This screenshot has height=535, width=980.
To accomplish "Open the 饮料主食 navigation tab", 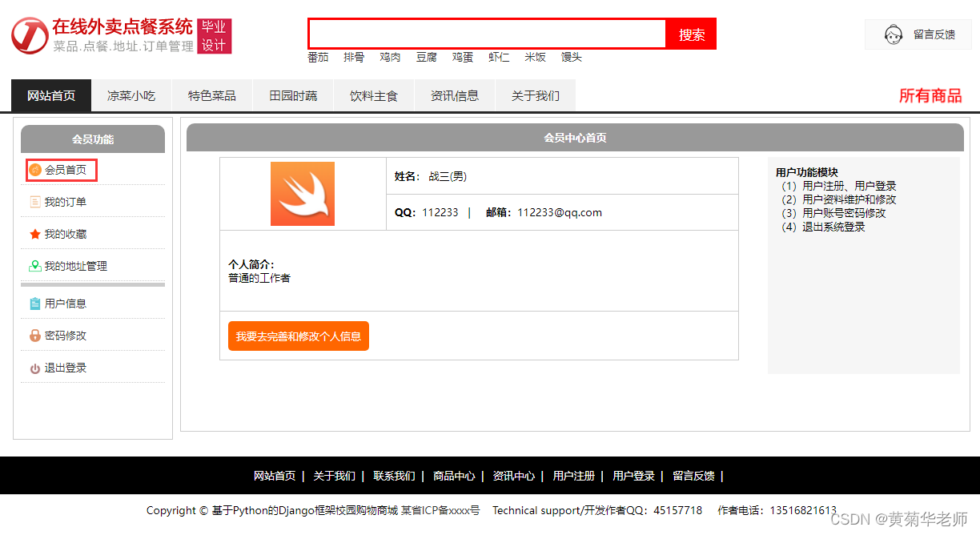I will point(374,95).
